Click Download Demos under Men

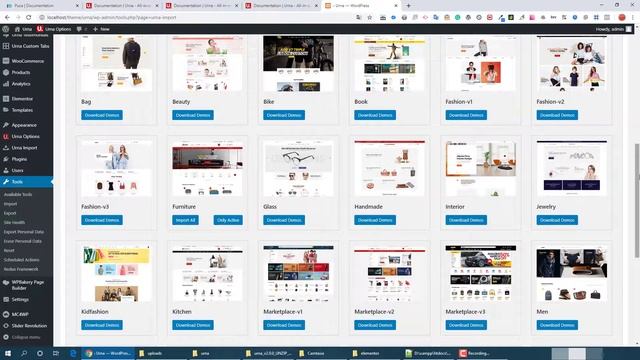(557, 325)
